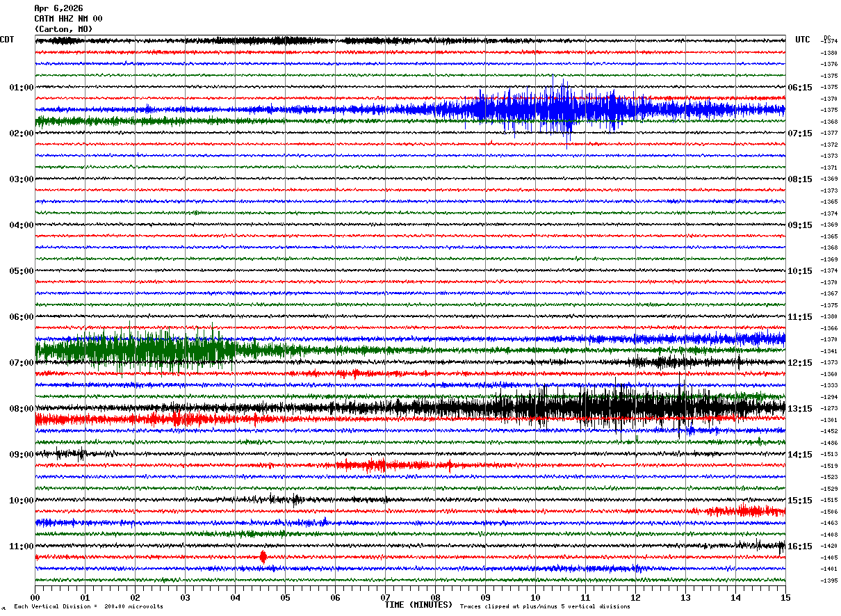This screenshot has width=841, height=616.
Task: Click the traces clipped footnote text
Action: pos(545,607)
